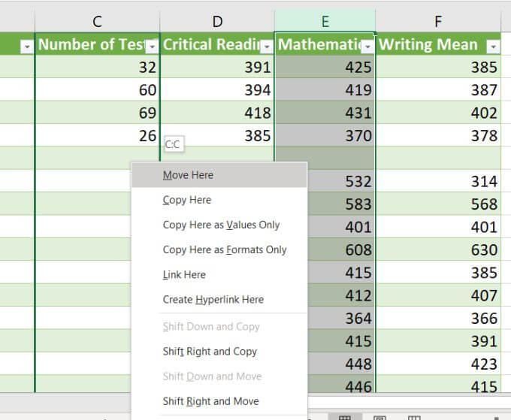Select column C header
Viewport: 511px width, 420px height.
[x=97, y=22]
